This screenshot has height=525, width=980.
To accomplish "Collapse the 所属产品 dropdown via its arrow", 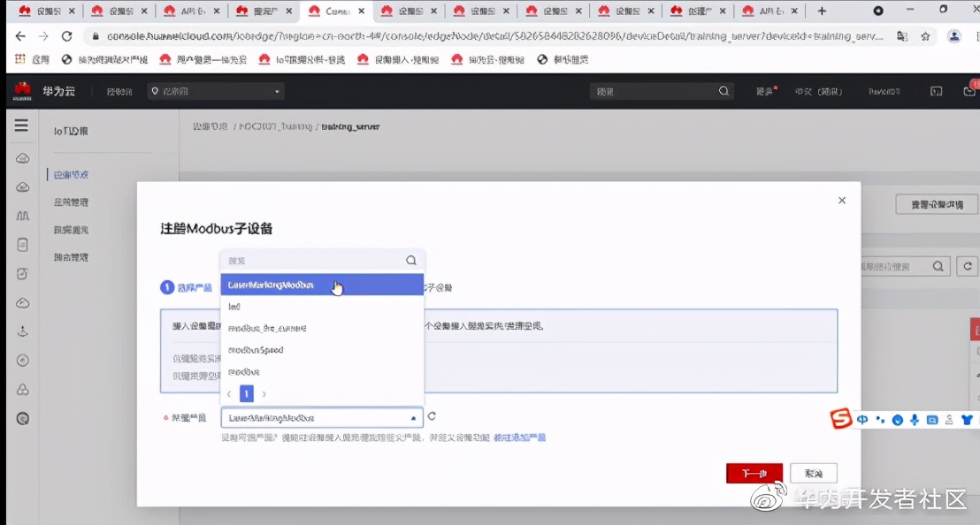I will tap(412, 416).
